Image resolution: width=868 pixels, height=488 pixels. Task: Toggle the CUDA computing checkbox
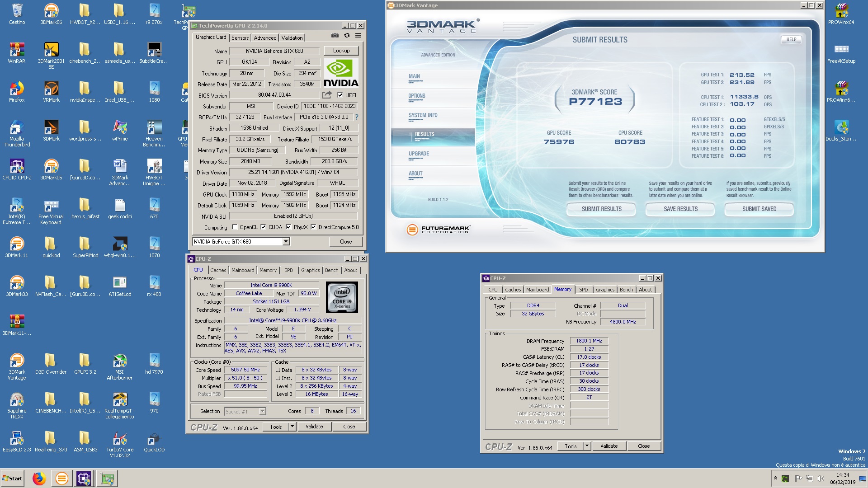pyautogui.click(x=263, y=227)
